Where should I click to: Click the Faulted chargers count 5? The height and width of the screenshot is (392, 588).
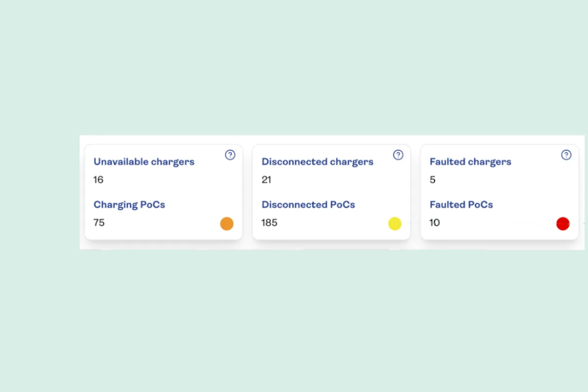click(x=433, y=180)
